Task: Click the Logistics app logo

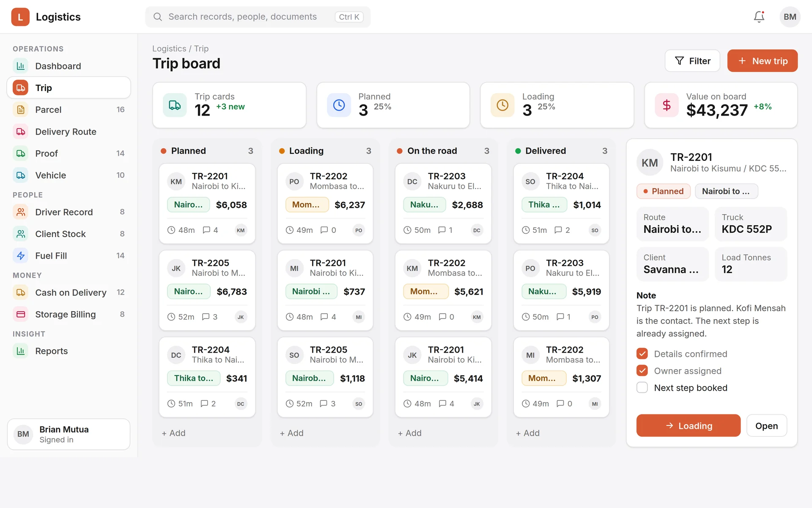Action: [x=20, y=17]
